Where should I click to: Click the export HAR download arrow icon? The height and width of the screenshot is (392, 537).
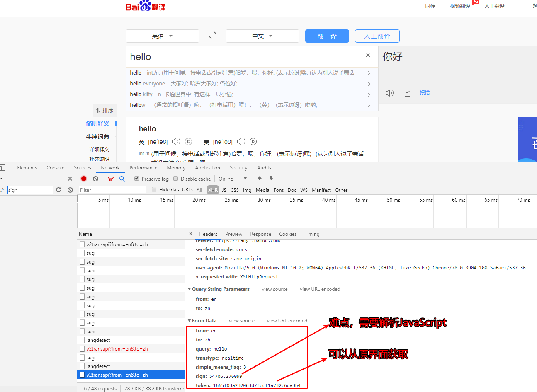point(271,178)
